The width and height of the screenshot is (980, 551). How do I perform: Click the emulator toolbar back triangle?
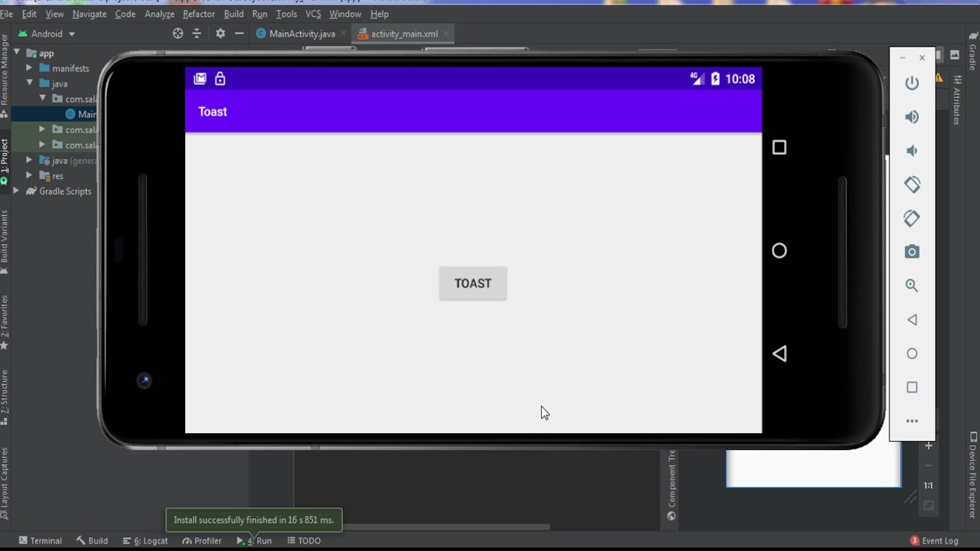click(912, 320)
